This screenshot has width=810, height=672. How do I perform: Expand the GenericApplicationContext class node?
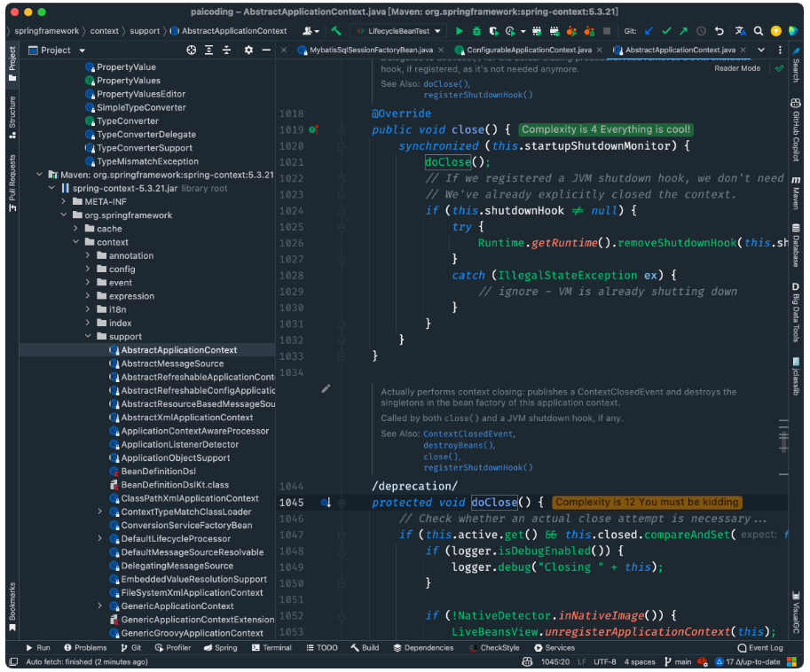point(99,606)
